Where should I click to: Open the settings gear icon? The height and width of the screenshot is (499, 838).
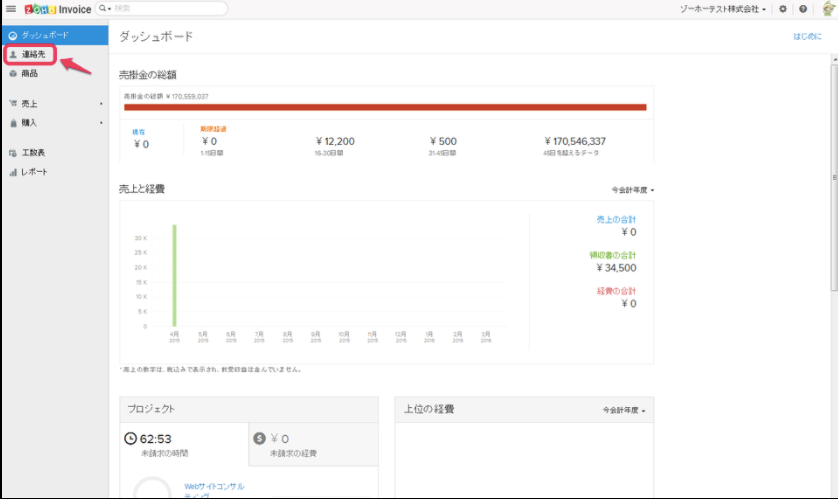click(x=783, y=9)
